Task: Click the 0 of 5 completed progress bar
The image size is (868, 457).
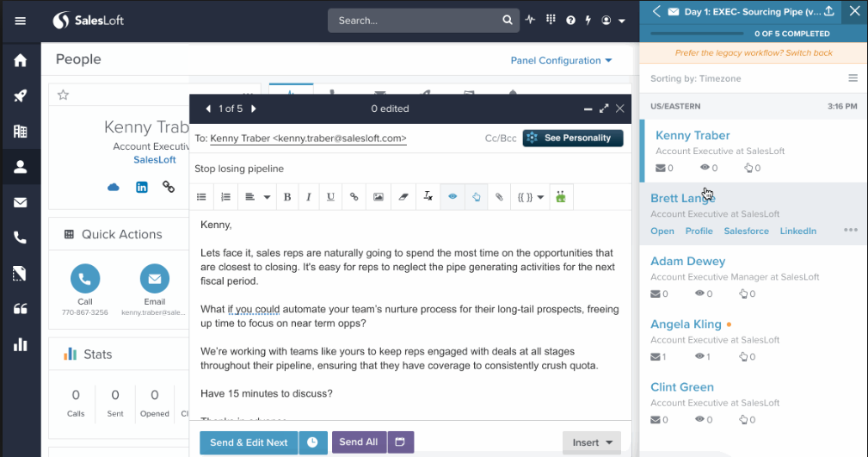Action: pos(697,34)
